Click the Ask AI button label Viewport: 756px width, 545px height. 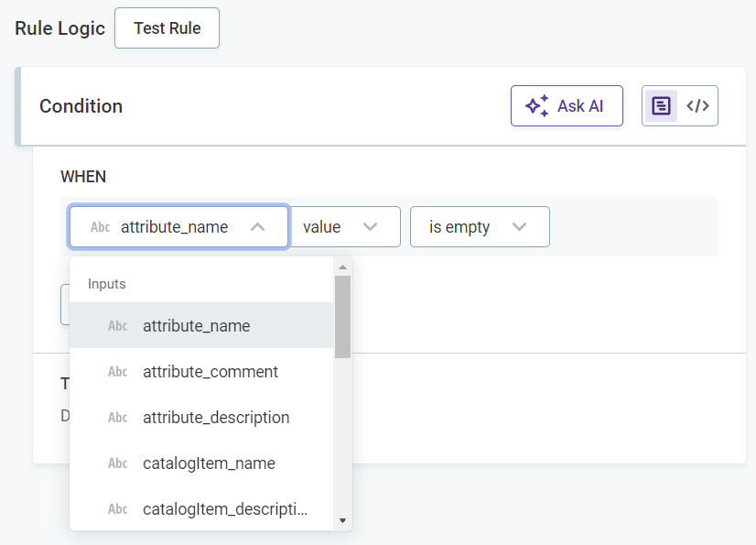click(580, 106)
